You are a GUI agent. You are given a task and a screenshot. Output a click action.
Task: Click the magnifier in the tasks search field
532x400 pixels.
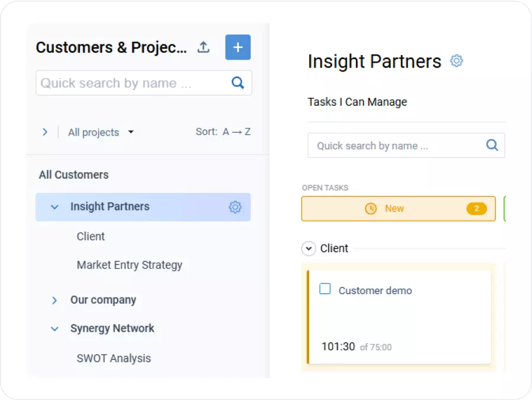coord(492,145)
